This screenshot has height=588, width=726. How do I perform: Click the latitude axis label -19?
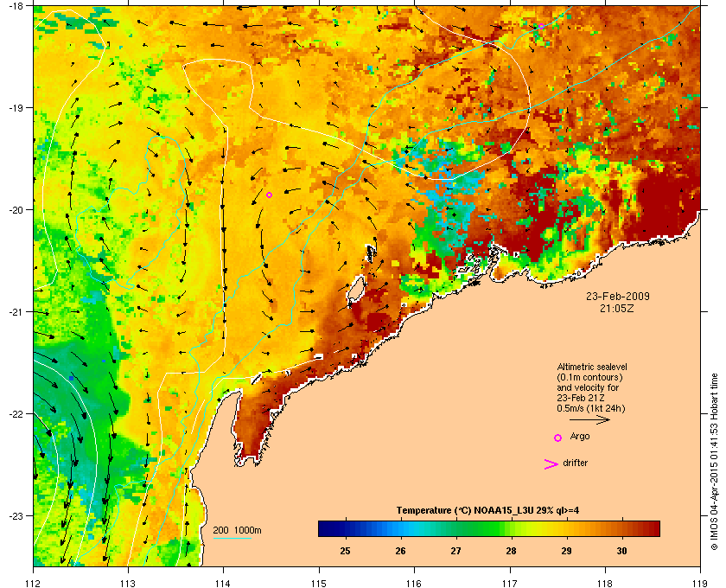click(16, 107)
